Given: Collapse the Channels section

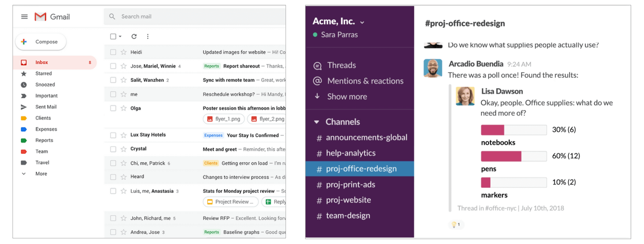Looking at the screenshot, I should pos(317,122).
